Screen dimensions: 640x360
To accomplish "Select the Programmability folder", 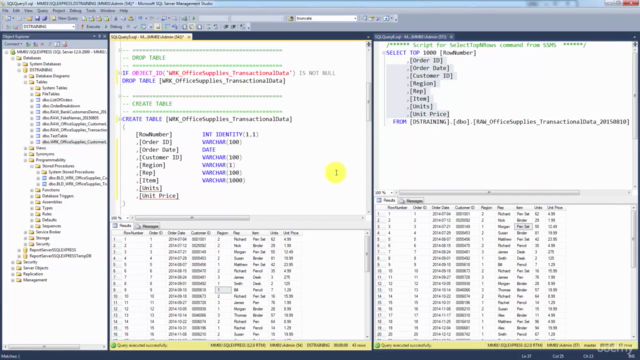I will (x=51, y=160).
